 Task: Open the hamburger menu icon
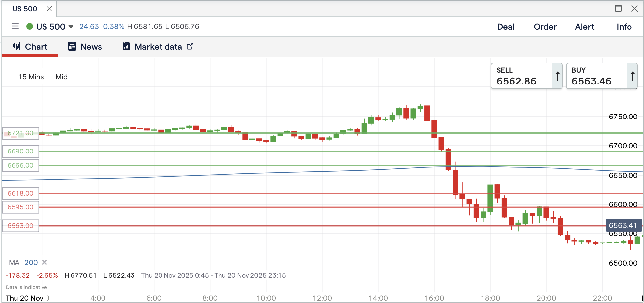[x=15, y=26]
